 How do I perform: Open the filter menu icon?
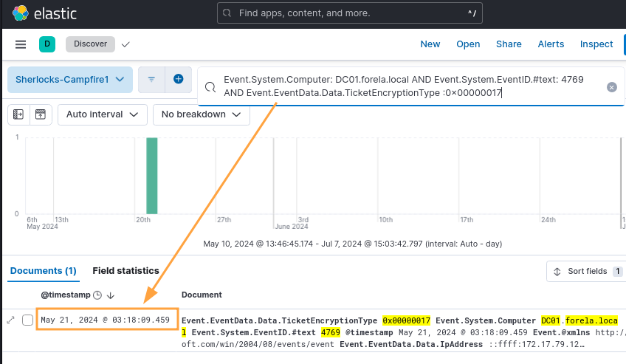pos(151,79)
